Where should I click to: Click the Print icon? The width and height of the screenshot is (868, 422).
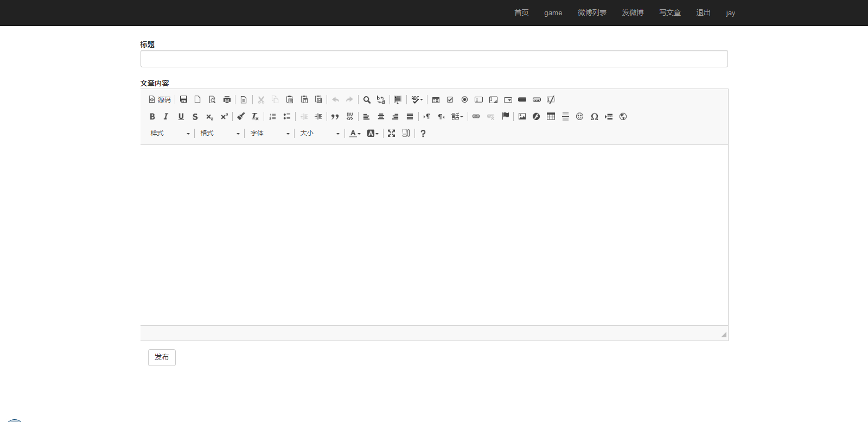227,100
